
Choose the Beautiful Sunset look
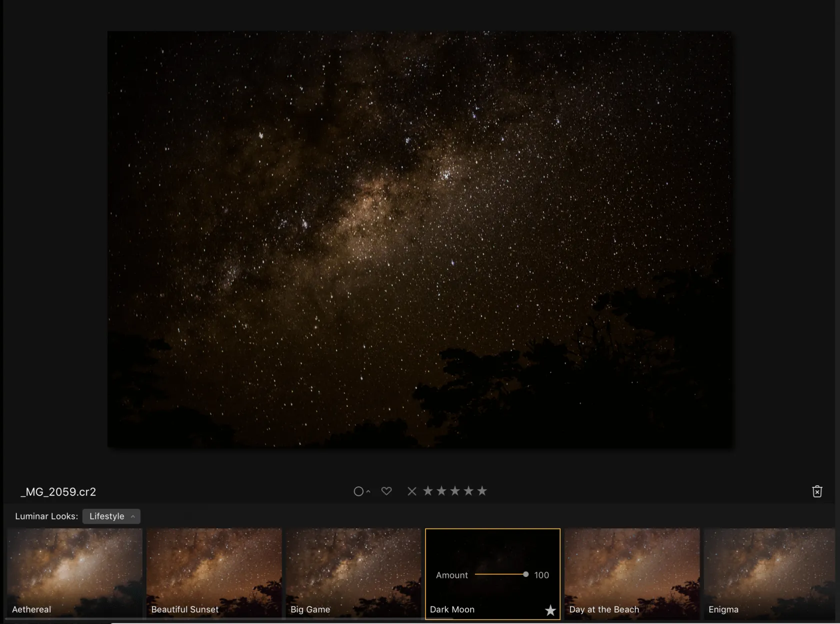[x=214, y=573]
